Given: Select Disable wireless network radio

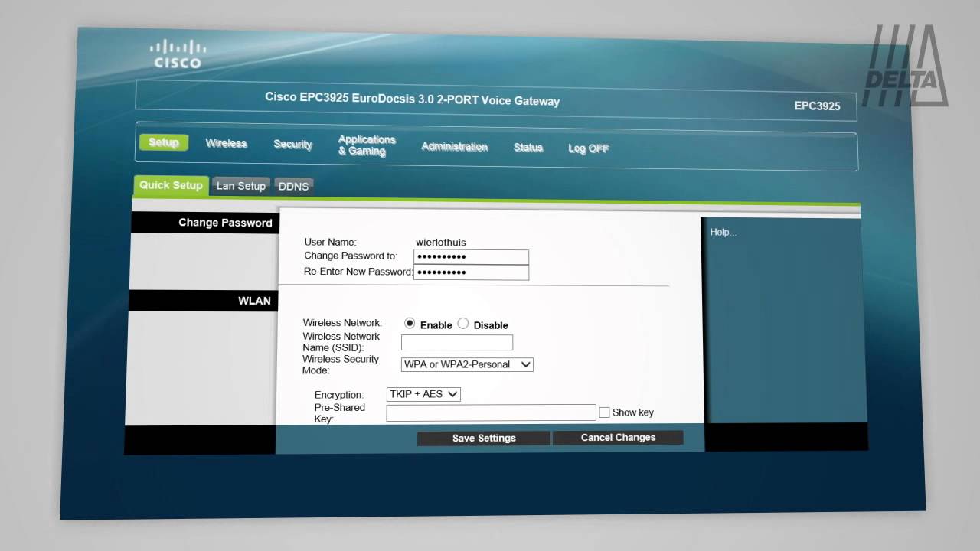Looking at the screenshot, I should [x=462, y=324].
